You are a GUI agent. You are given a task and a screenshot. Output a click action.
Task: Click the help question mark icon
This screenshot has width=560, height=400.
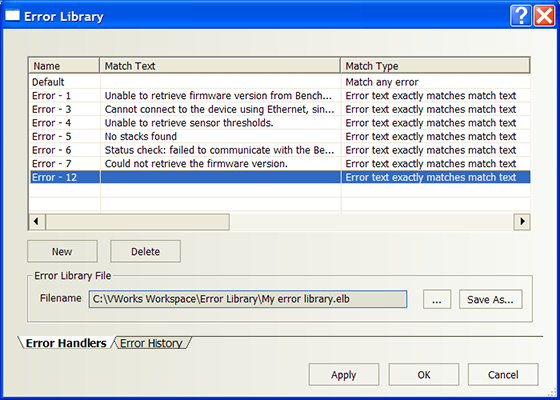(x=520, y=16)
